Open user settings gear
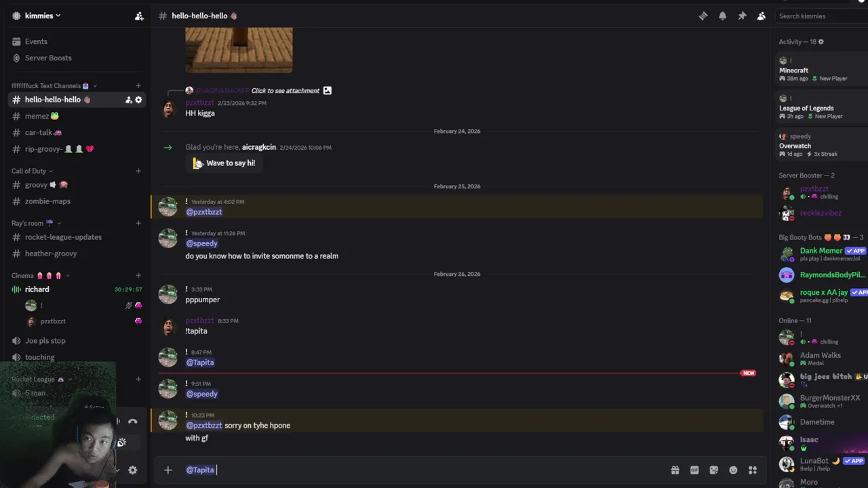The height and width of the screenshot is (488, 868). (133, 470)
